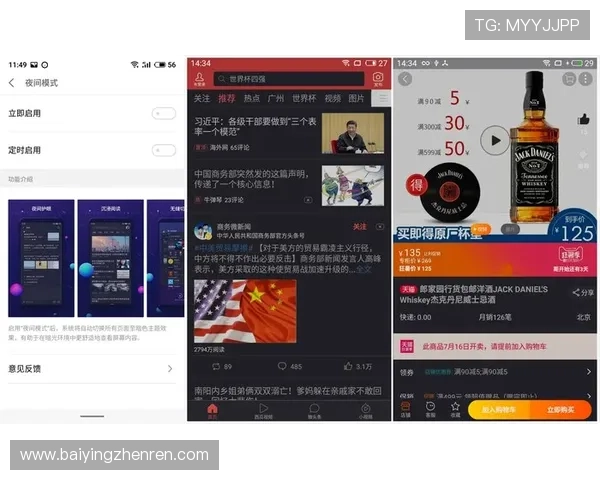Screen dimensions: 600x480
Task: Open the 店铺 shop icon
Action: (405, 410)
